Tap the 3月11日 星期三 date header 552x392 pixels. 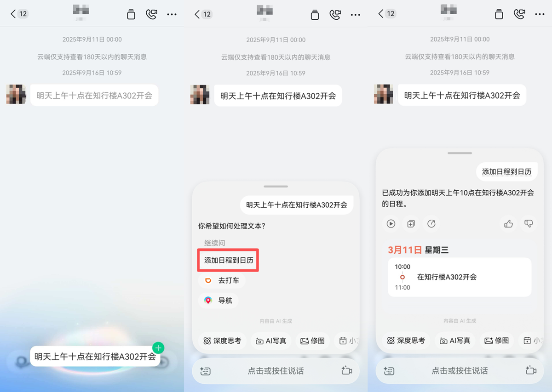[418, 250]
